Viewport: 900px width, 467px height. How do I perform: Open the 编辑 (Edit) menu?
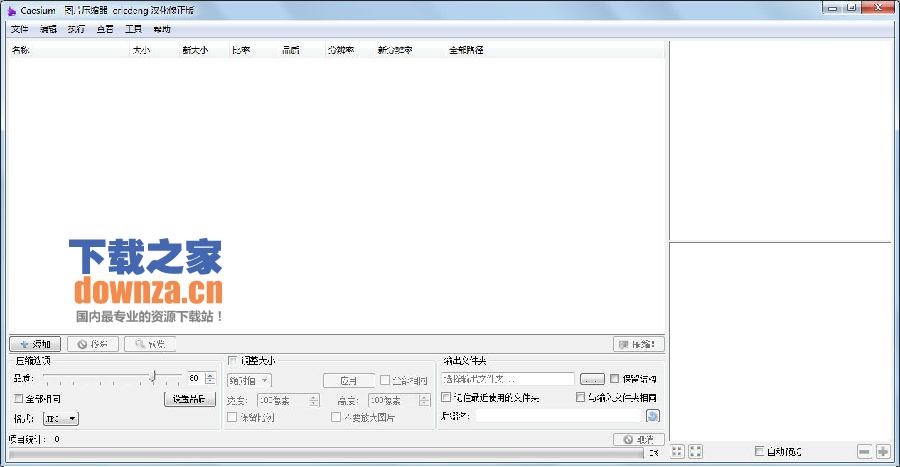(x=48, y=29)
